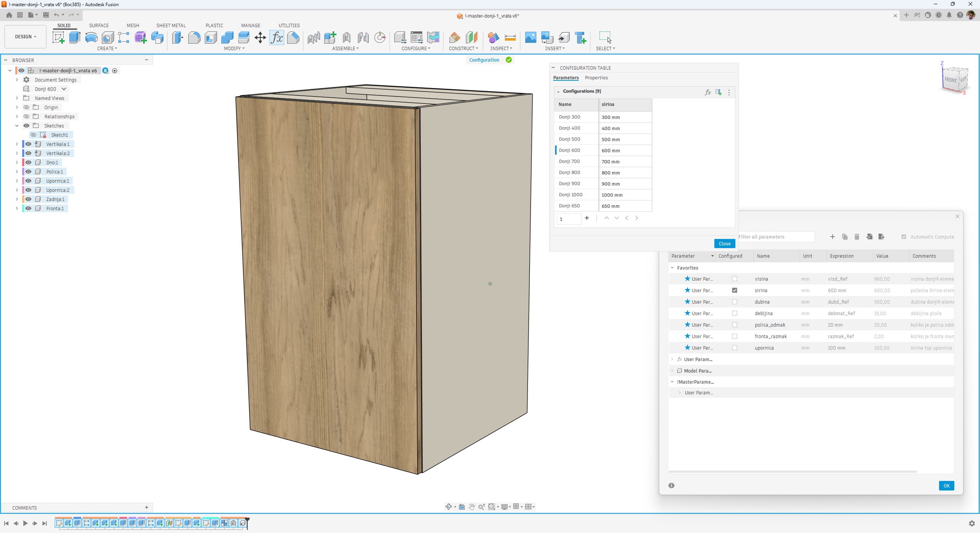
Task: Uncheck Configured checkbox for sirina parameter
Action: (734, 291)
